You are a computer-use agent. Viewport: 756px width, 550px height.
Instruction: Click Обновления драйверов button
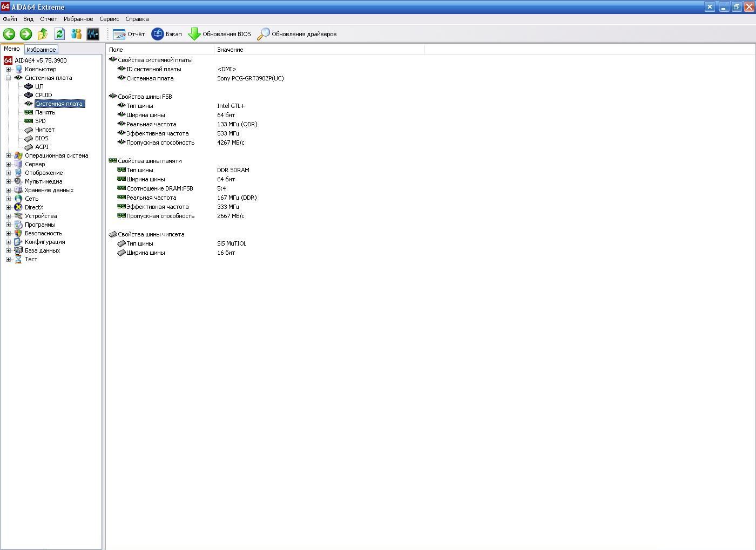point(297,34)
